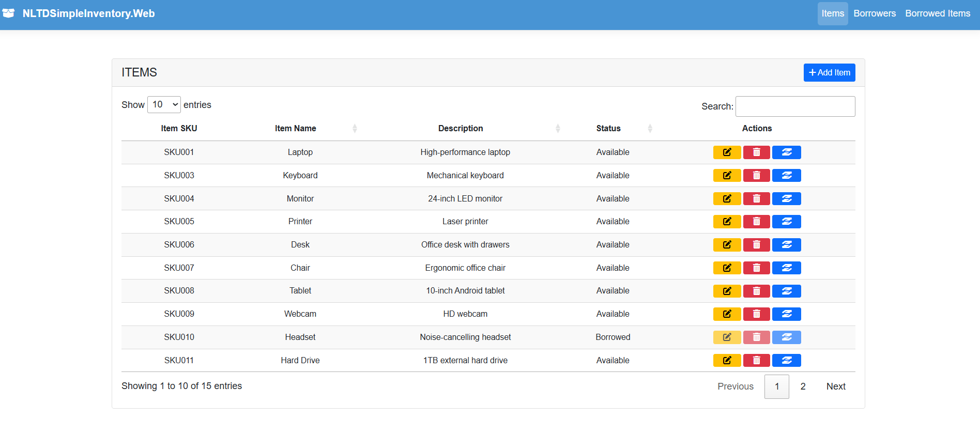Edit the Webcam item SKU009
Screen dimensions: 980x434
[727, 314]
